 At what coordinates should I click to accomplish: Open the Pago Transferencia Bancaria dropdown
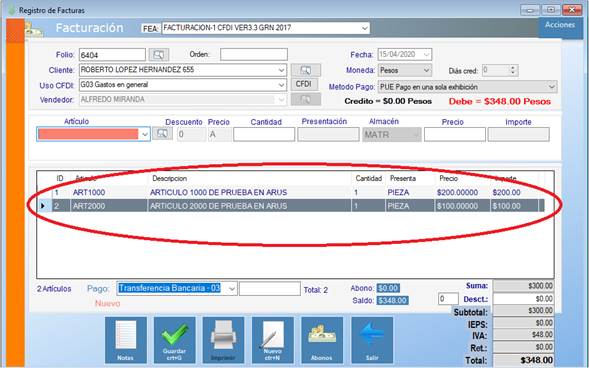(232, 288)
